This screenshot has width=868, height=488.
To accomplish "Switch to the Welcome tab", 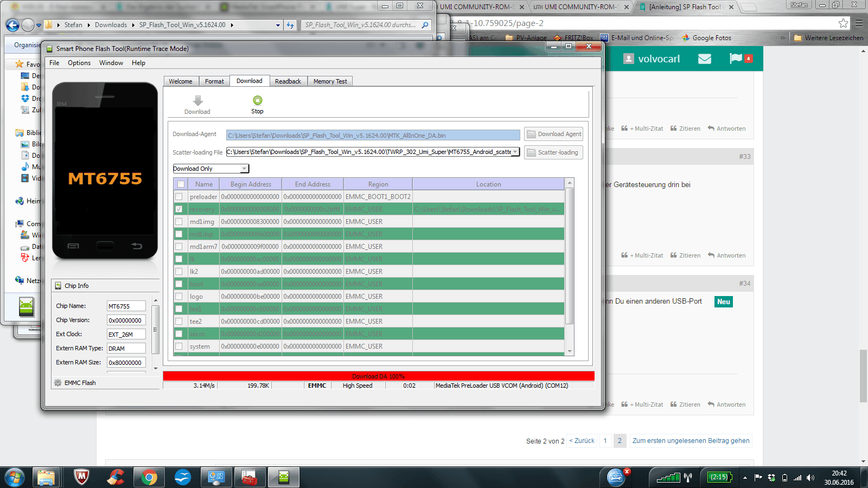I will click(181, 81).
